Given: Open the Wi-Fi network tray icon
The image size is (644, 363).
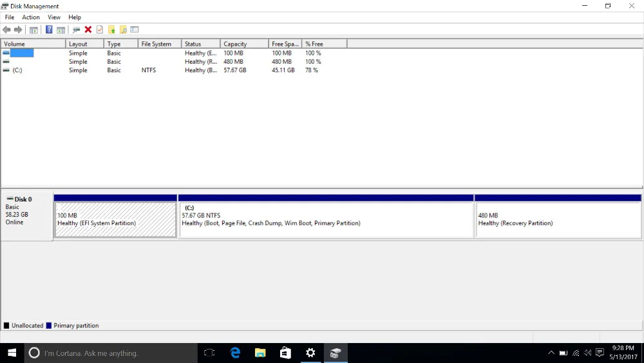Looking at the screenshot, I should (x=576, y=353).
